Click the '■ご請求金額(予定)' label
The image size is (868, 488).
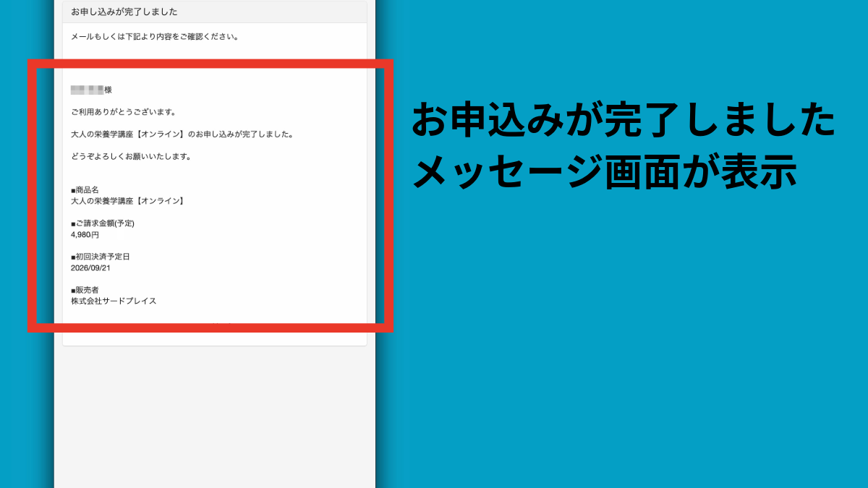point(103,223)
